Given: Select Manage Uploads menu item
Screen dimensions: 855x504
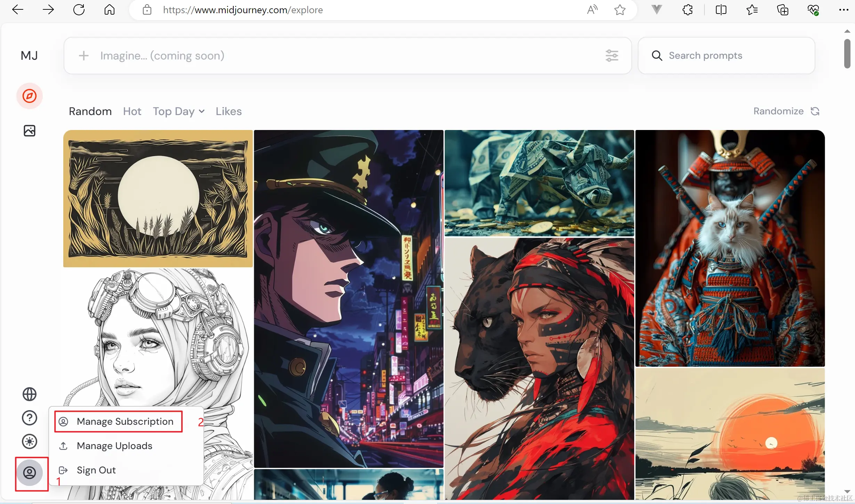Looking at the screenshot, I should (x=114, y=446).
